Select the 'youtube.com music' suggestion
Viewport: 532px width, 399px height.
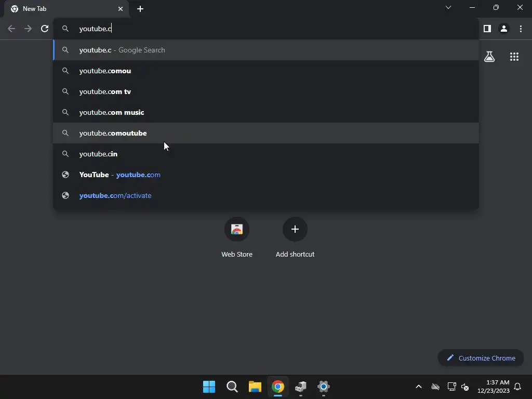(x=265, y=112)
